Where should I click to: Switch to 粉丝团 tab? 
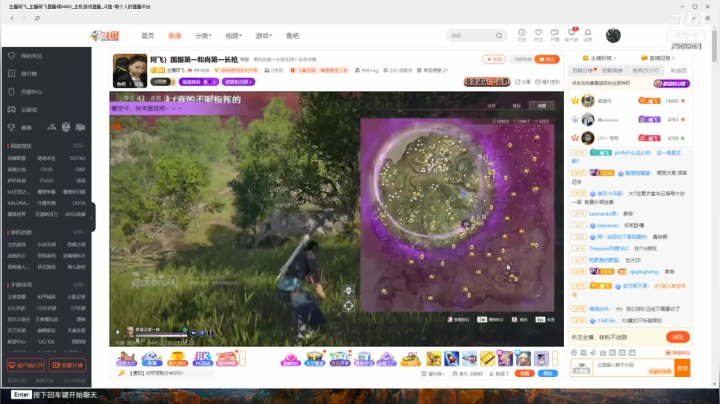tap(679, 71)
